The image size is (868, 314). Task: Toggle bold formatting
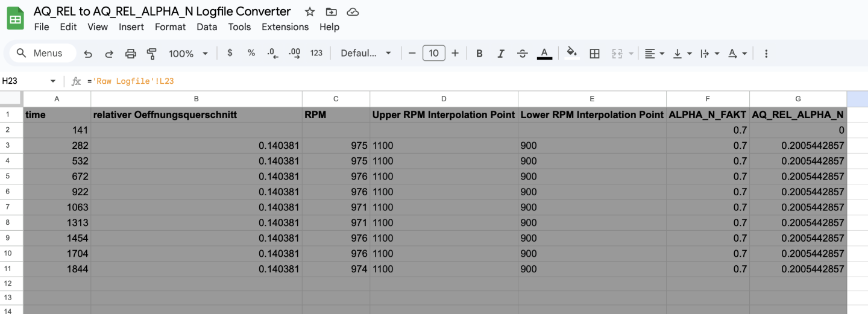(x=479, y=54)
